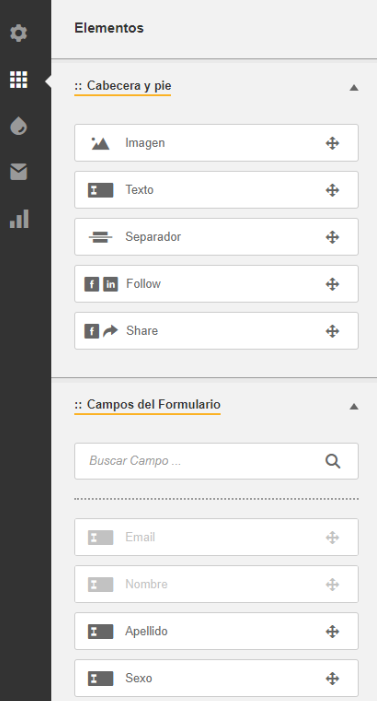The image size is (377, 701).
Task: Click the move handle on Imagen element
Action: [x=332, y=143]
